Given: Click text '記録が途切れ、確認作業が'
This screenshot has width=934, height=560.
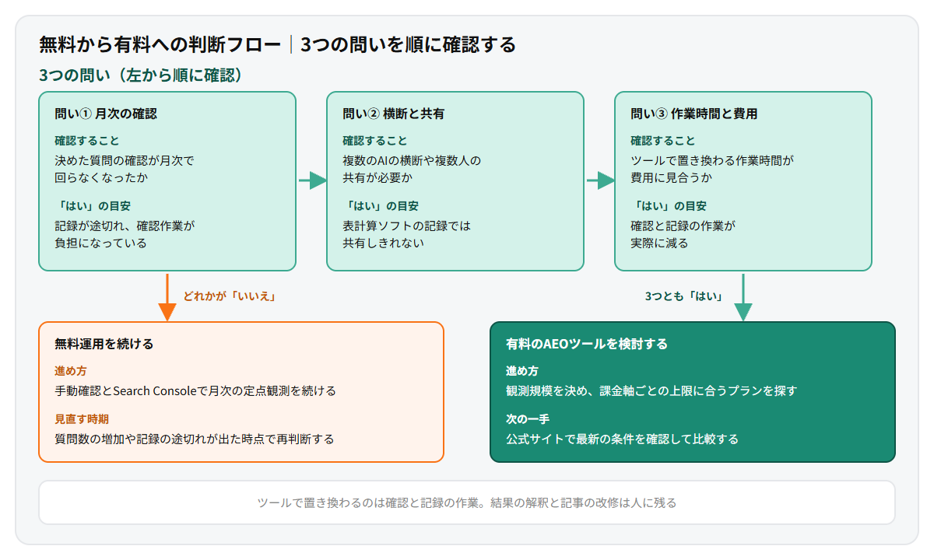Looking at the screenshot, I should tap(124, 226).
